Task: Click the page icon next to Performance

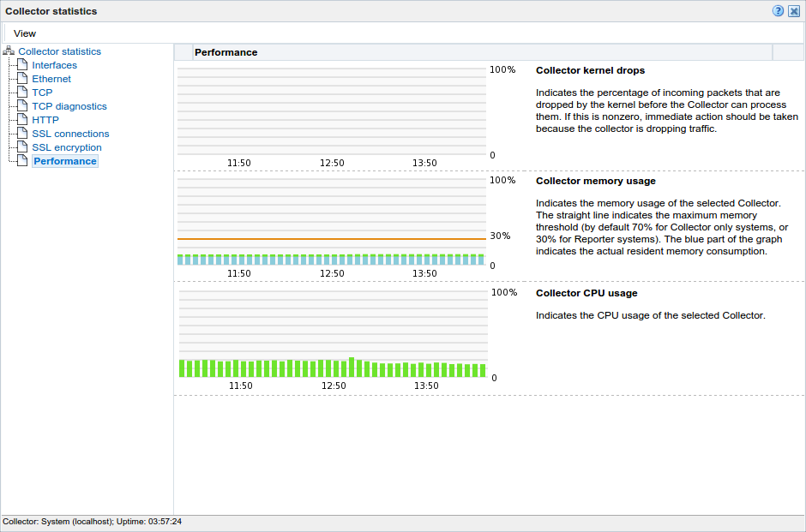Action: [x=22, y=160]
